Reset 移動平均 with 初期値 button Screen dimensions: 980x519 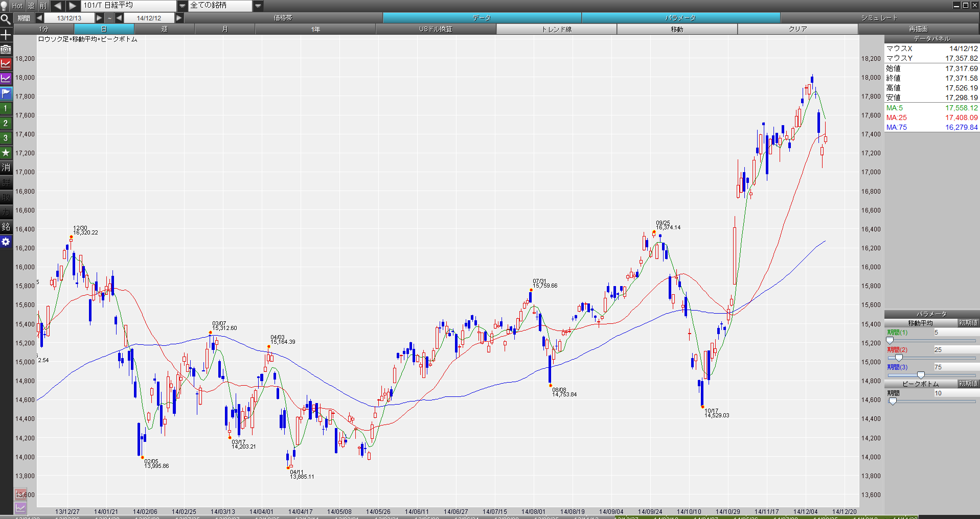pyautogui.click(x=968, y=323)
